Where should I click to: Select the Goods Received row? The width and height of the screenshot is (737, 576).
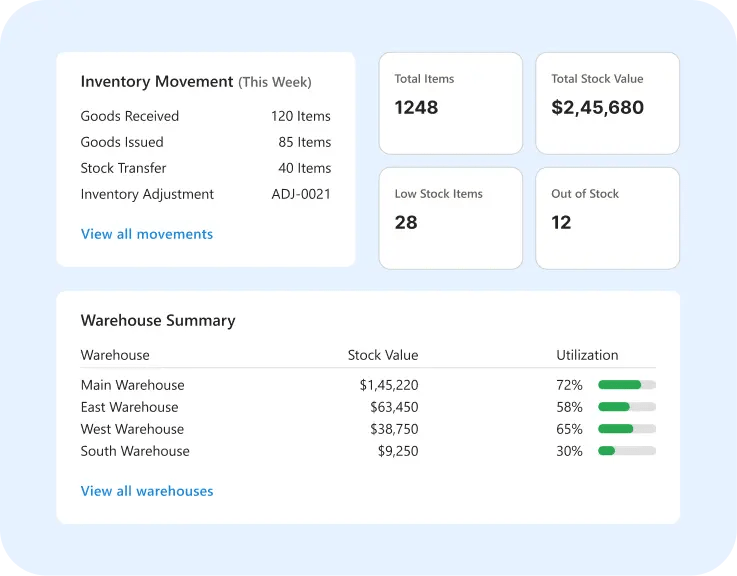point(205,116)
